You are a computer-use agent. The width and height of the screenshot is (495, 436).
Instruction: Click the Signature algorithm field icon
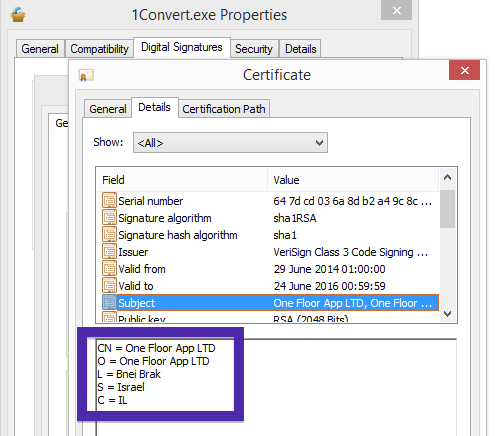[x=109, y=218]
